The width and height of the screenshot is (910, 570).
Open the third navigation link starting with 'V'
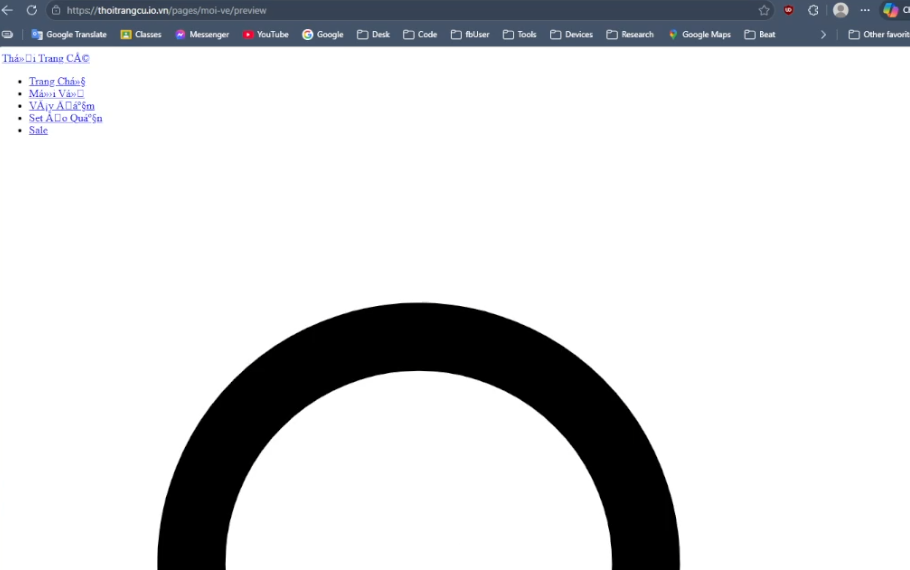(62, 106)
